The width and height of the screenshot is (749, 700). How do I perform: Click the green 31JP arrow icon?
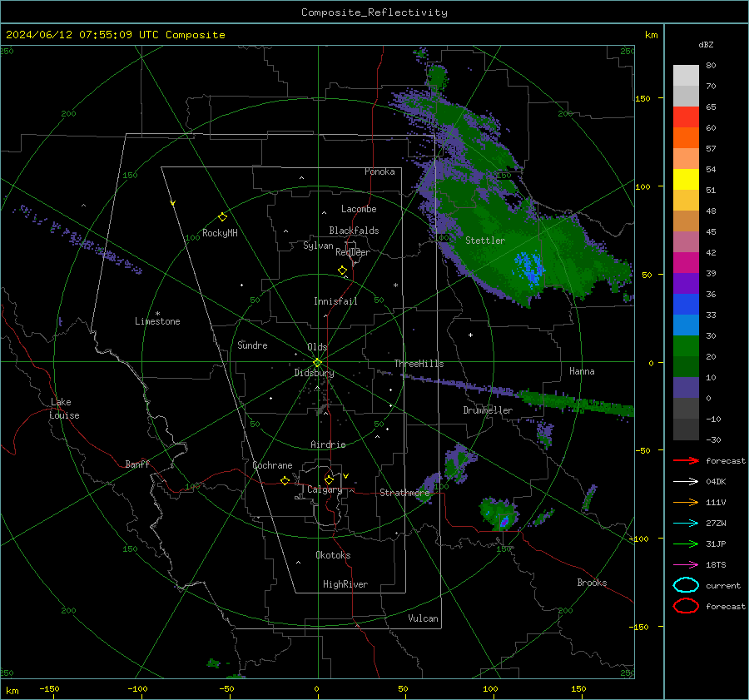686,544
